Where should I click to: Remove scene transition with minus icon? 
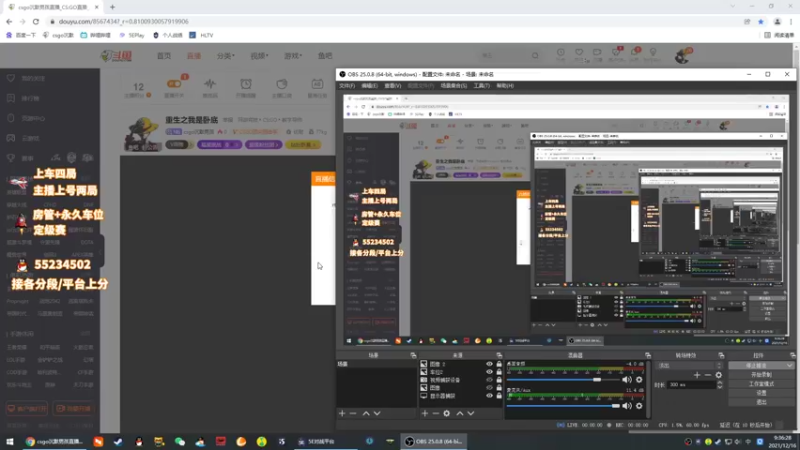point(708,375)
